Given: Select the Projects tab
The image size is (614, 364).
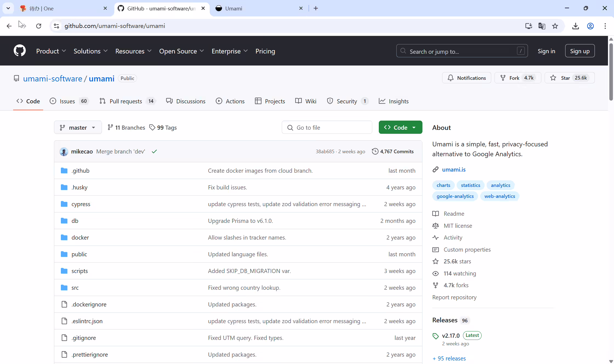Looking at the screenshot, I should coord(270,101).
